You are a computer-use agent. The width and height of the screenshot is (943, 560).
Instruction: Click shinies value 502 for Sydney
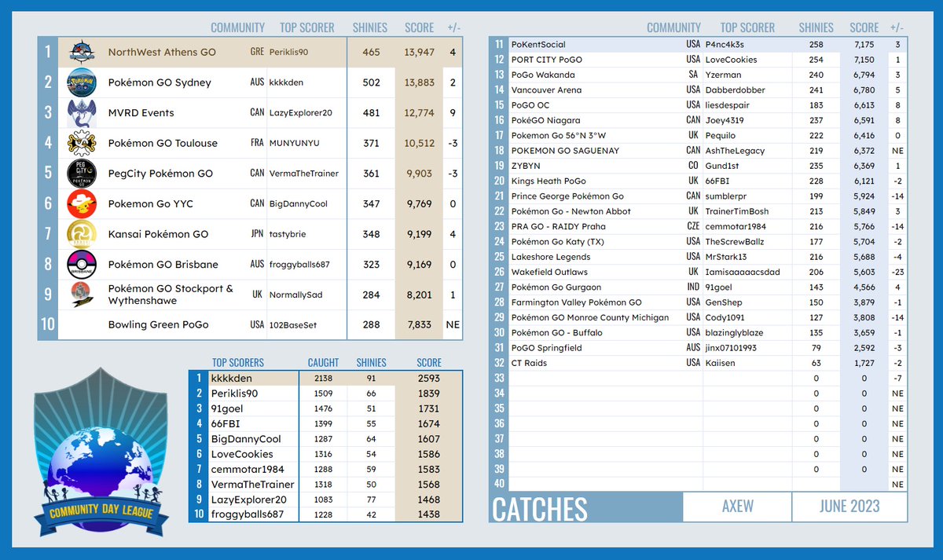[369, 82]
